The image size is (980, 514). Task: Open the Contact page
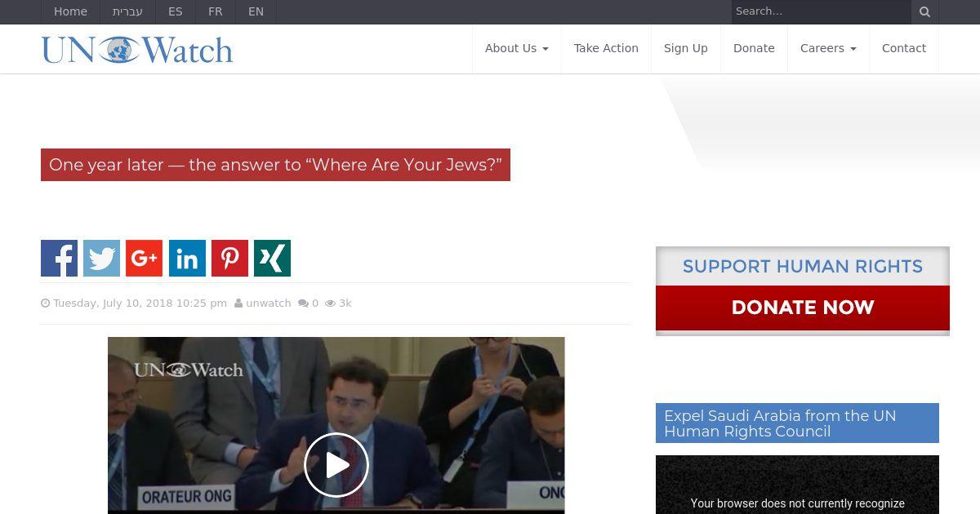tap(904, 48)
